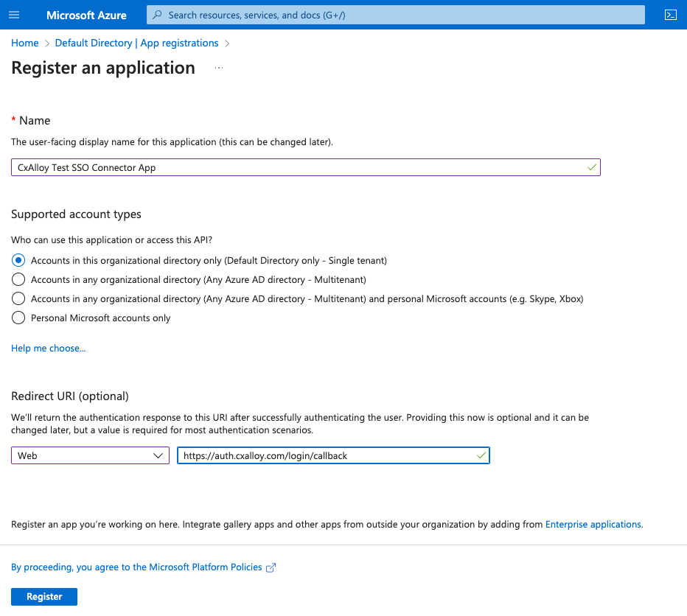
Task: Click the Register button
Action: [44, 597]
